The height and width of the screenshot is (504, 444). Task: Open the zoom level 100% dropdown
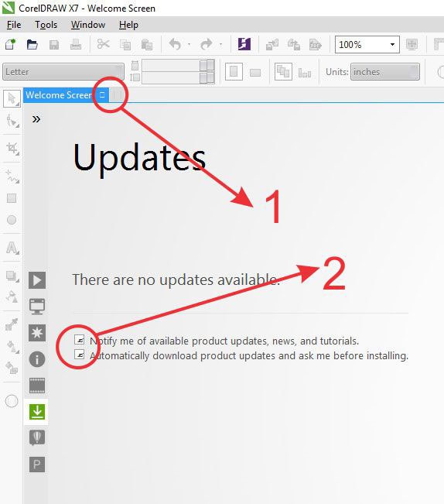click(392, 44)
